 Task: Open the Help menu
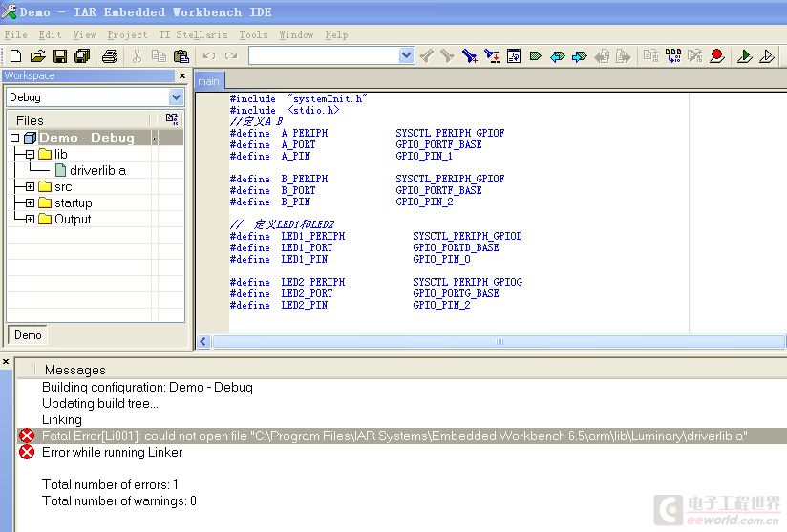[336, 34]
